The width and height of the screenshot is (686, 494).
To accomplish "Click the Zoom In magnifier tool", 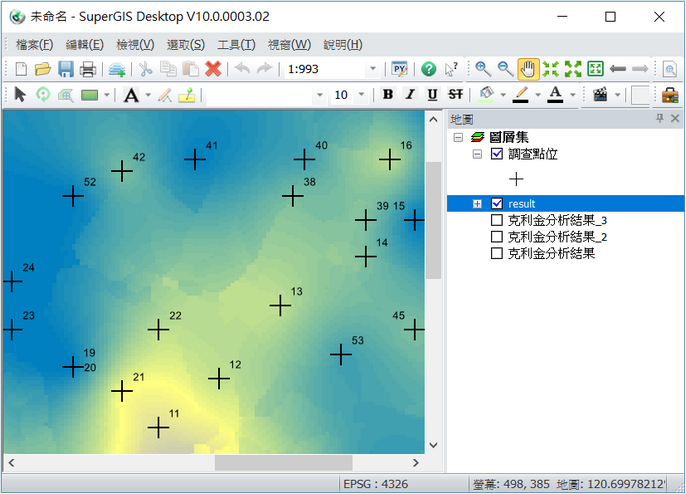I will [483, 69].
